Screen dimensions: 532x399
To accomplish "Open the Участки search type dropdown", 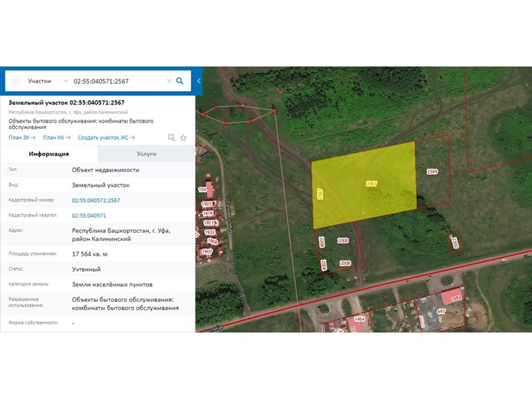I will click(47, 81).
